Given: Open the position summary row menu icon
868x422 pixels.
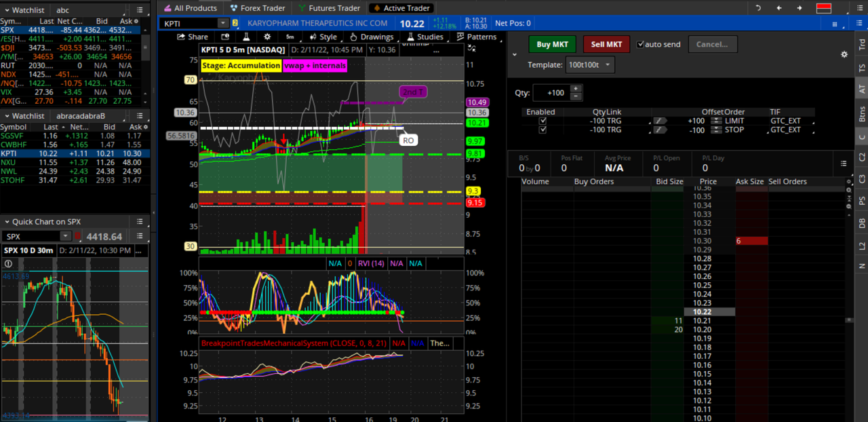Looking at the screenshot, I should pyautogui.click(x=844, y=164).
